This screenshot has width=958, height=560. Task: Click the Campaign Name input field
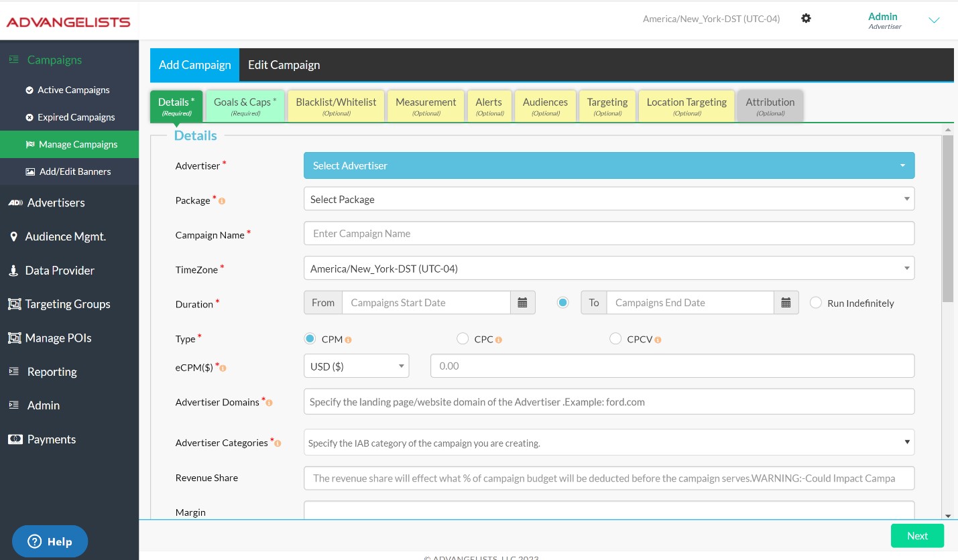[609, 234]
